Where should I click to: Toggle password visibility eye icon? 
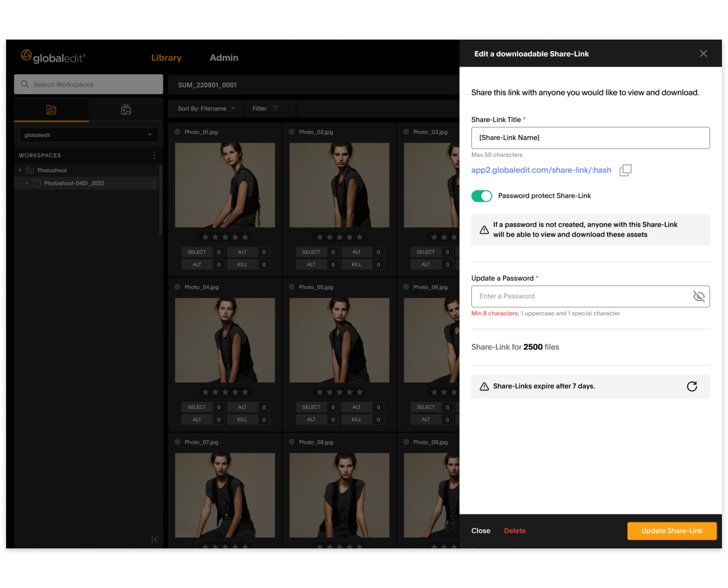point(699,296)
